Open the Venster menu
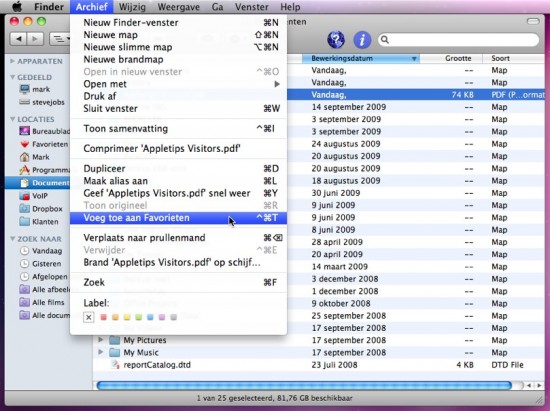The image size is (550, 411). [251, 7]
